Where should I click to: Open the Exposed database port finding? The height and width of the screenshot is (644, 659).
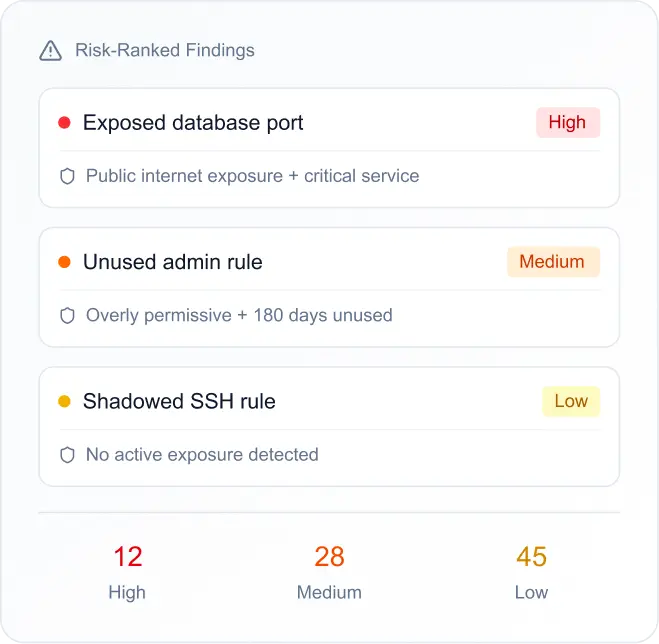pos(193,123)
